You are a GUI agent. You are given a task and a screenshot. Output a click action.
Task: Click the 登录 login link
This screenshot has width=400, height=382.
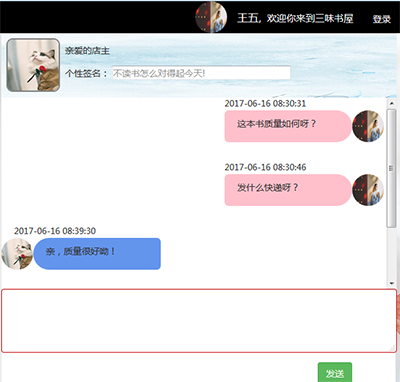coord(382,19)
